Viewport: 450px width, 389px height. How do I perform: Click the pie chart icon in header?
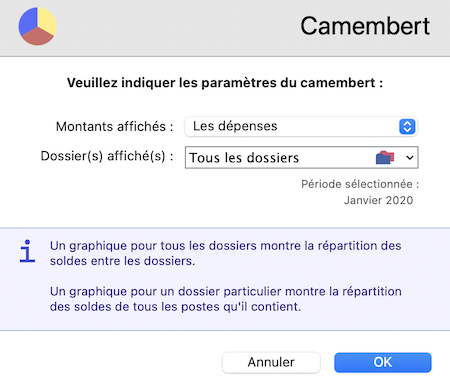[38, 26]
